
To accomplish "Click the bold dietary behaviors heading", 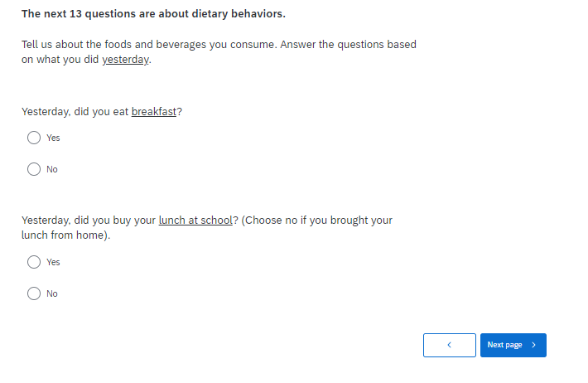I will pos(153,14).
